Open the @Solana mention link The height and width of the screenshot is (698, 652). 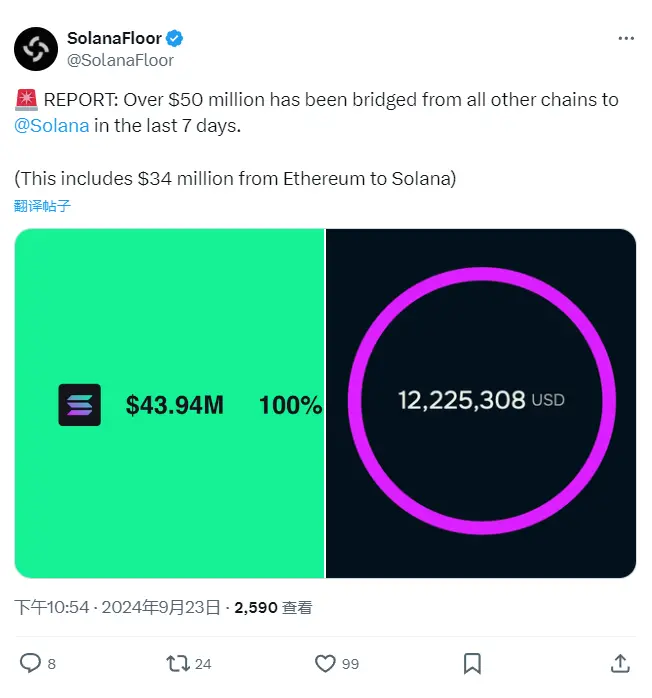[x=52, y=127]
